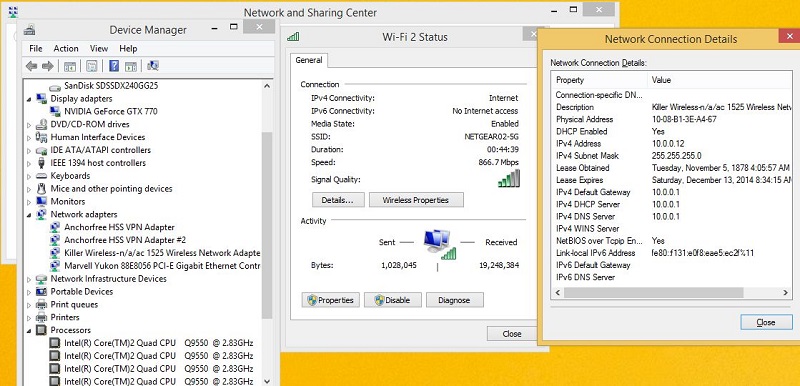Toggle the Show/Hide Action Pane toolbar icon

tap(131, 66)
